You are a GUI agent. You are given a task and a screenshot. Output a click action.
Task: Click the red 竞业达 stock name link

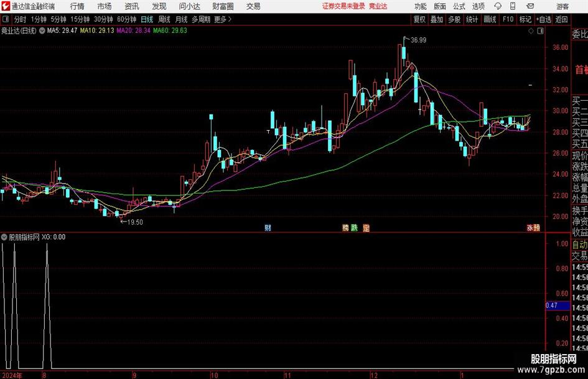378,6
